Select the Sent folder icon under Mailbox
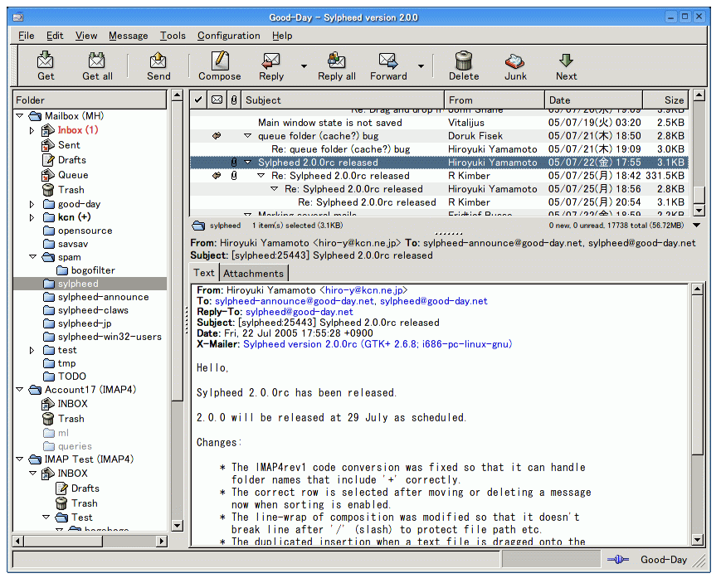Viewport: 726px width, 588px height. [47, 145]
